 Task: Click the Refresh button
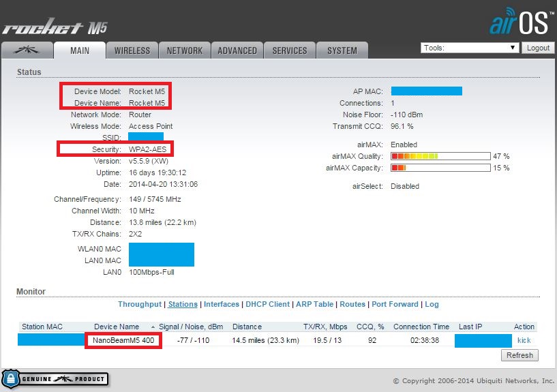pyautogui.click(x=520, y=355)
